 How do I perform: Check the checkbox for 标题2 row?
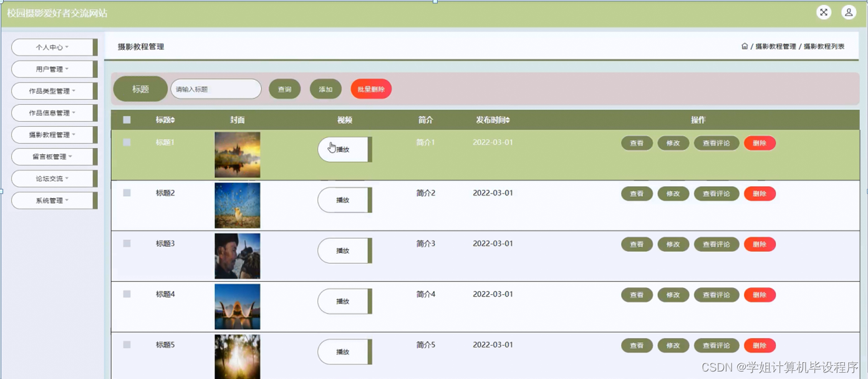(x=127, y=193)
